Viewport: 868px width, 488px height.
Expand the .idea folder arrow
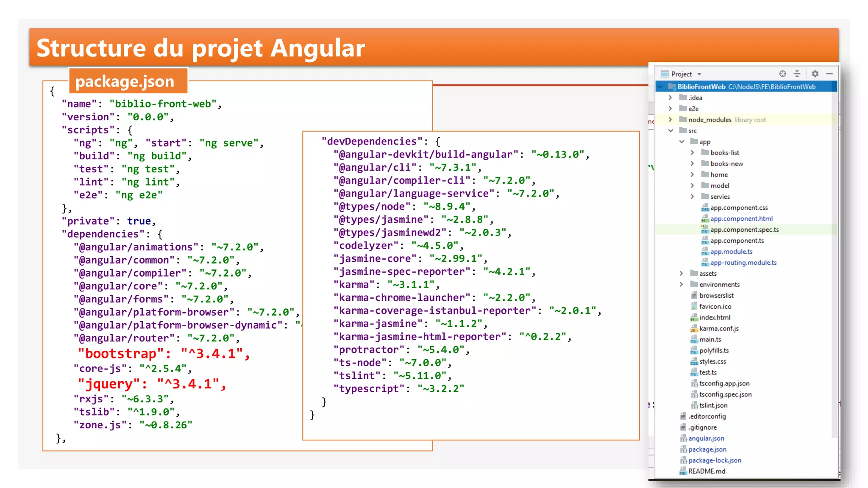tap(670, 98)
